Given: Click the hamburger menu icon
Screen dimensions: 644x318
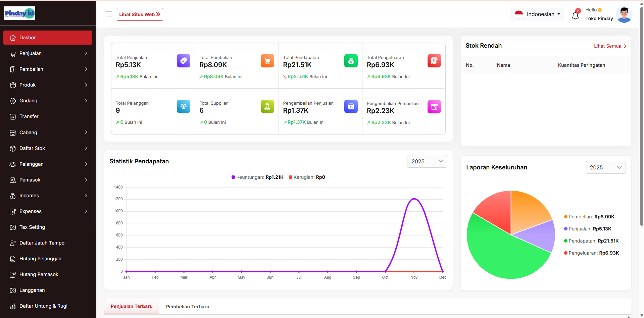Looking at the screenshot, I should click(109, 14).
